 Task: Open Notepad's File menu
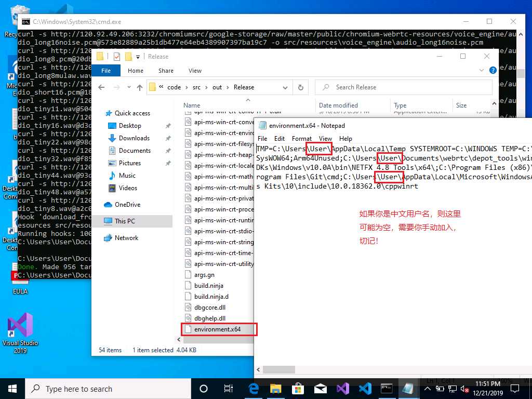262,138
